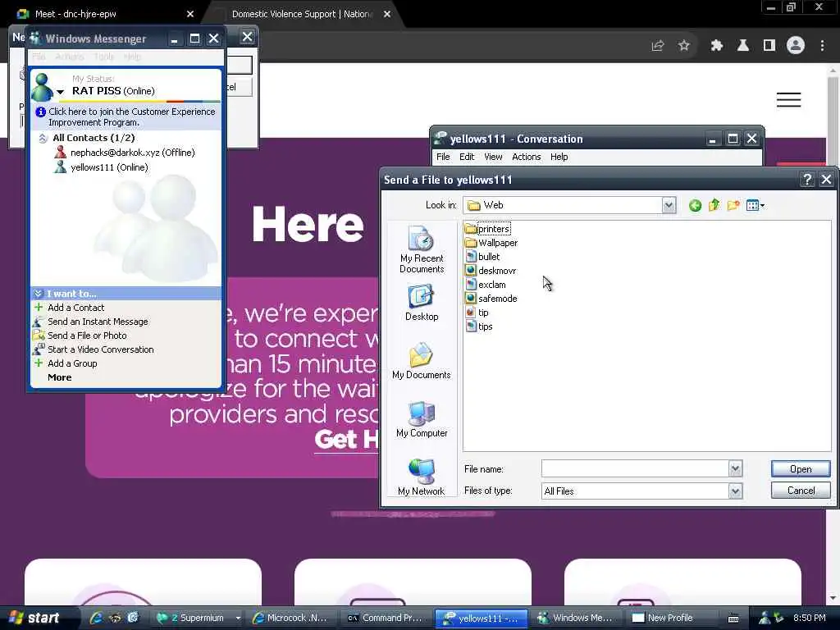Select the printers folder
The width and height of the screenshot is (840, 630).
[x=488, y=229]
